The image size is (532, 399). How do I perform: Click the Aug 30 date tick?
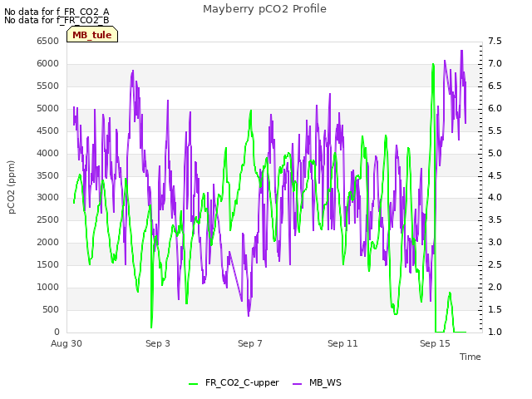tap(66, 343)
